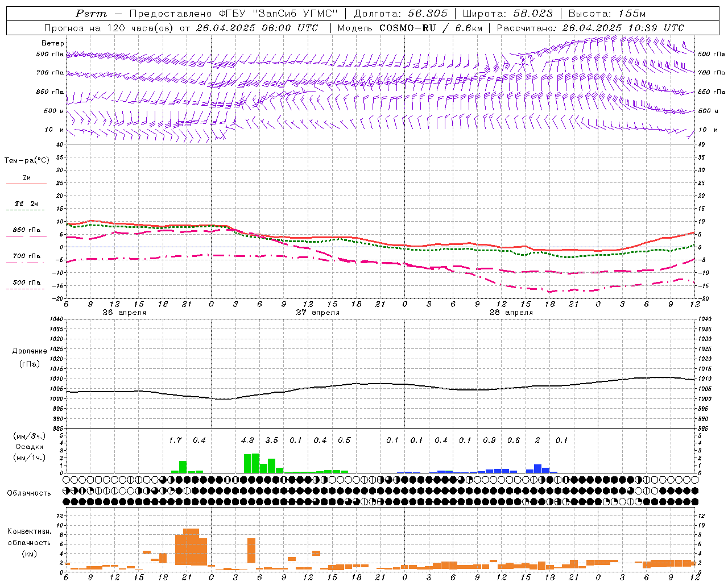
Task: Click the "28 апреля" date label
Action: 511,313
